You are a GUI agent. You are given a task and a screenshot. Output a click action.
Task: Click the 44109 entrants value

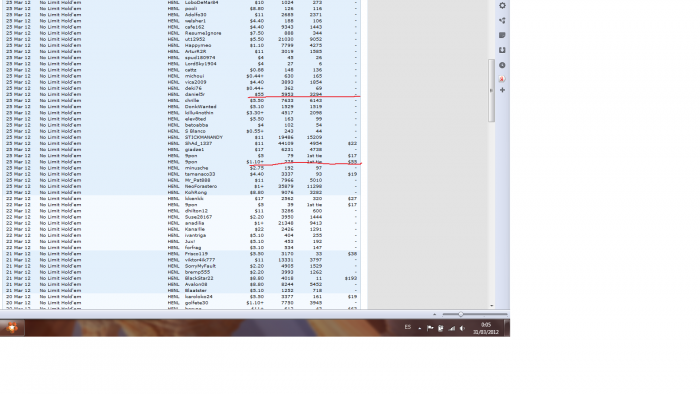(286, 144)
